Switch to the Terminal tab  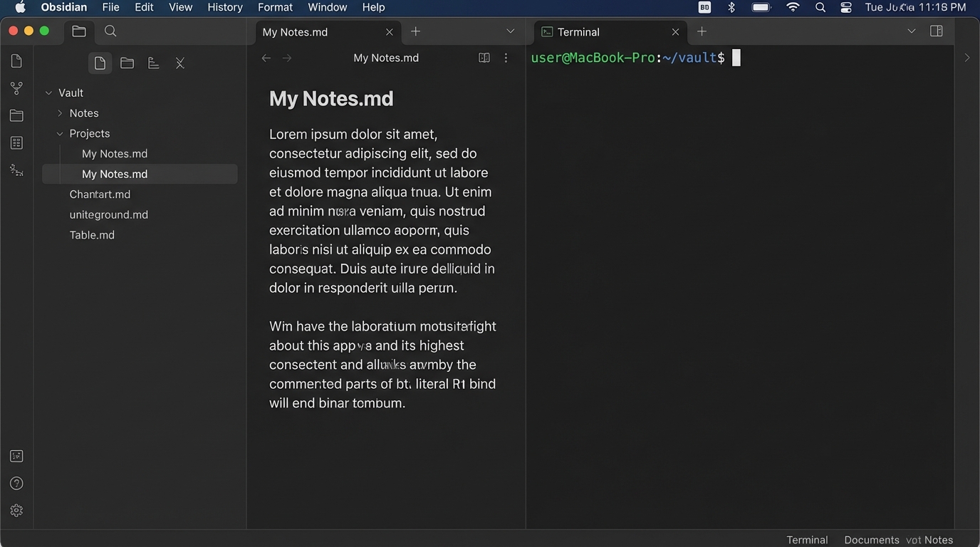(578, 32)
